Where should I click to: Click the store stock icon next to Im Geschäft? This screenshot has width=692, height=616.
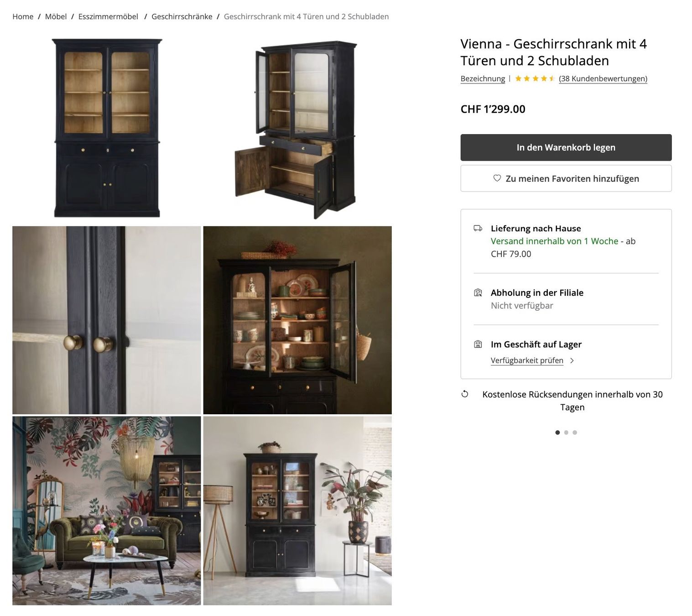tap(478, 344)
